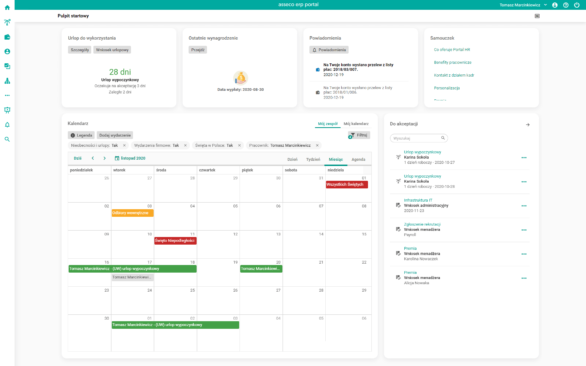Switch calendar to Dzień view

[x=292, y=160]
